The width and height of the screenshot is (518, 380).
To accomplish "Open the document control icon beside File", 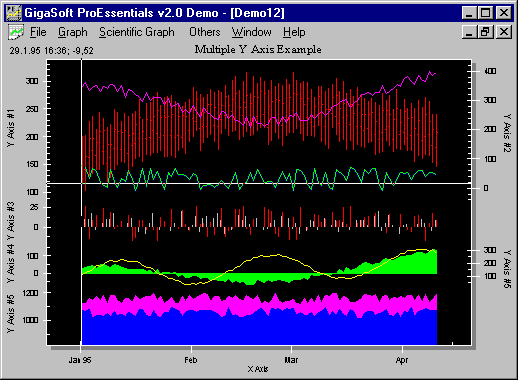I will coord(16,32).
